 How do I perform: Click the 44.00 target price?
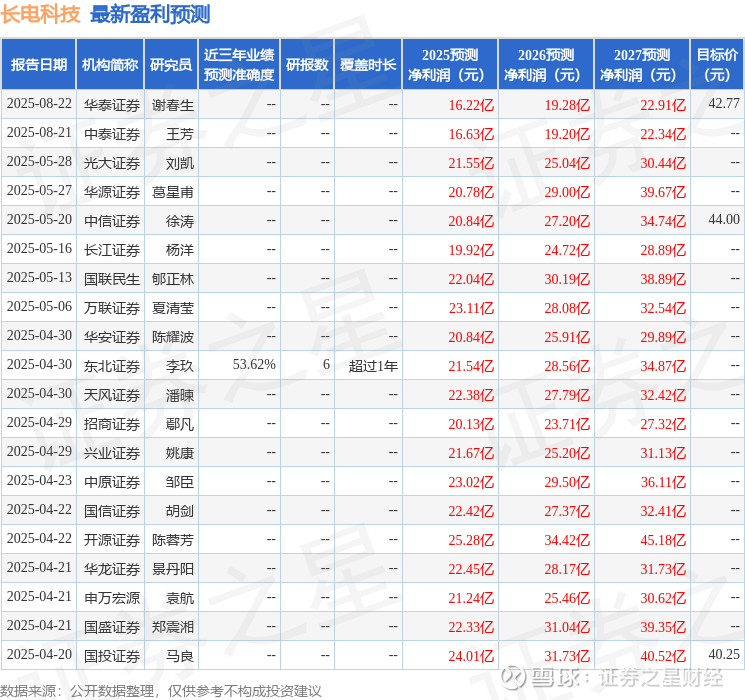tap(724, 219)
